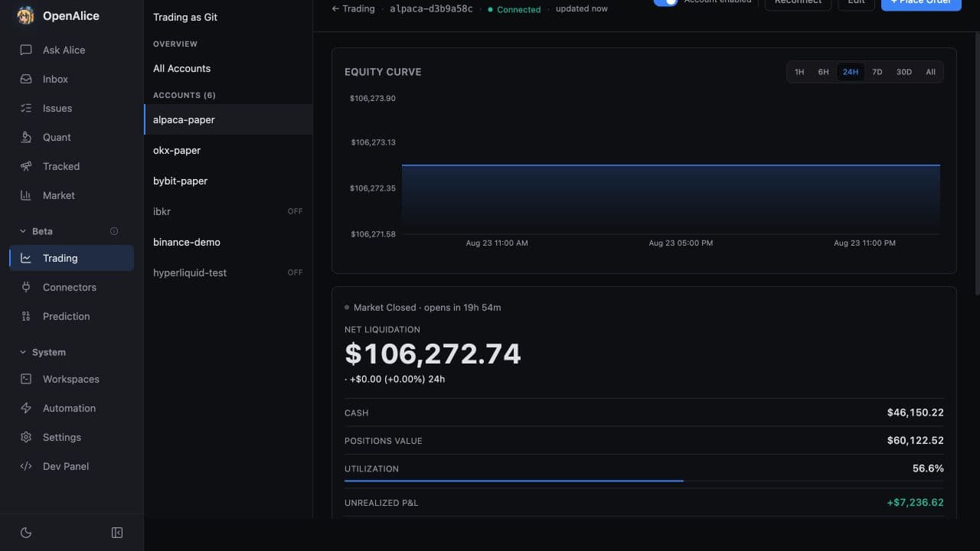980x551 pixels.
Task: Open the Quant page
Action: coord(72,137)
